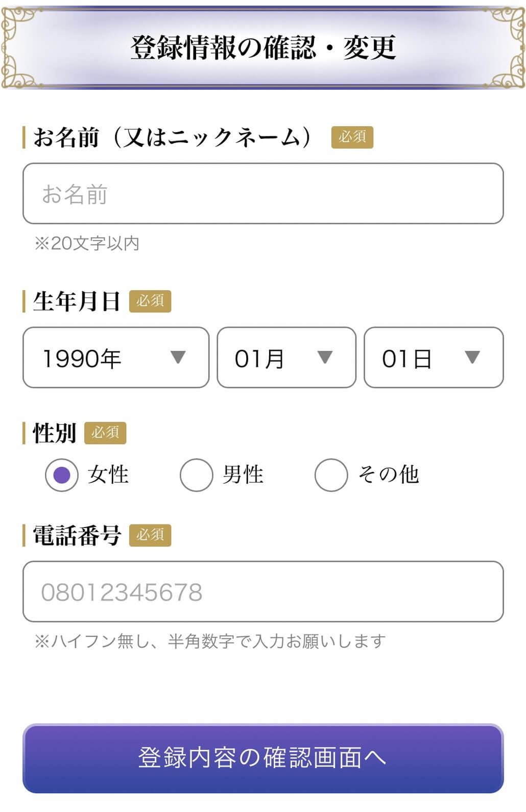The height and width of the screenshot is (812, 526).
Task: Click the 必須 badge next to 性別
Action: 105,433
